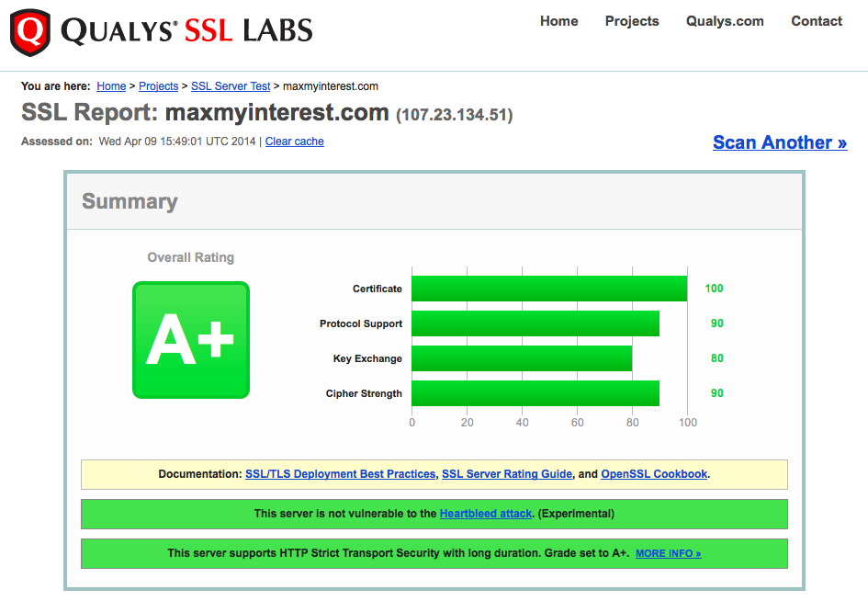Click the Certificate score value 100
The width and height of the screenshot is (868, 601).
pos(714,289)
